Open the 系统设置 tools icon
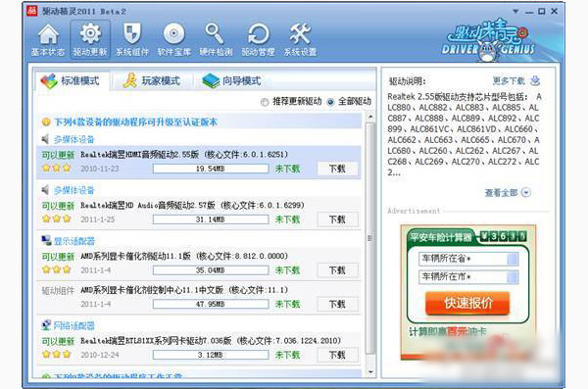Image resolution: width=588 pixels, height=389 pixels. [300, 39]
